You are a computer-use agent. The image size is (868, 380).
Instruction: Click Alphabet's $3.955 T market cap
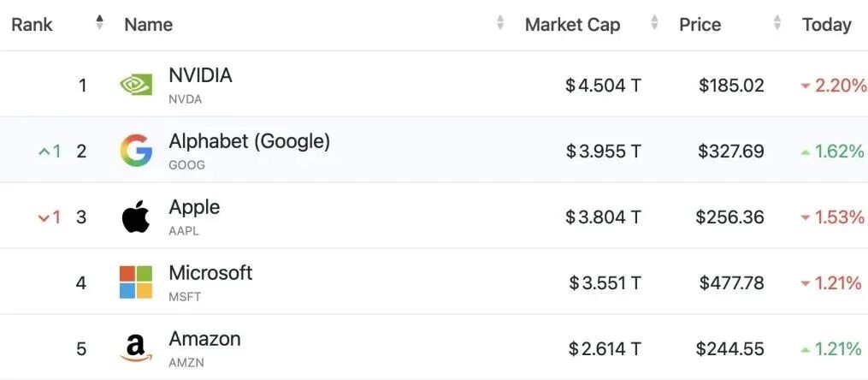[603, 151]
